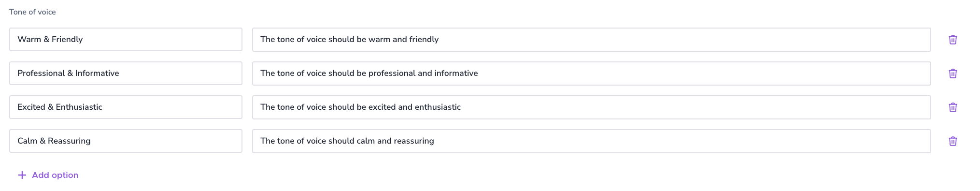
Task: Focus the Professional & Informative name field
Action: [126, 73]
